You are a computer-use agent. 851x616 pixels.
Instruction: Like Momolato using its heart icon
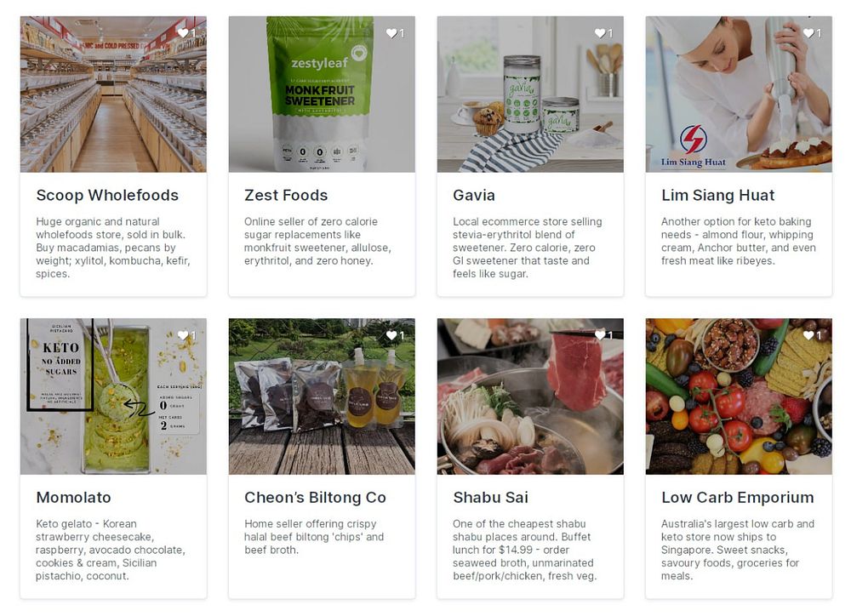coord(183,335)
